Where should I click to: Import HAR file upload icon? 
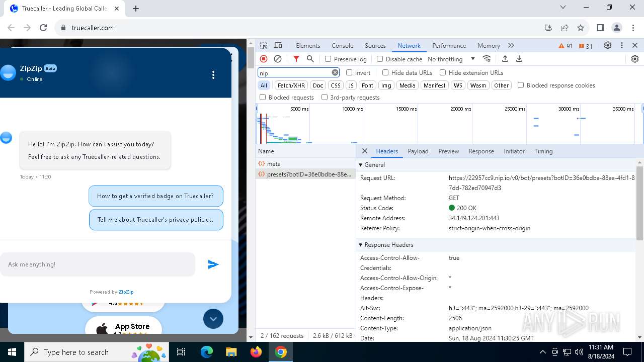point(505,59)
